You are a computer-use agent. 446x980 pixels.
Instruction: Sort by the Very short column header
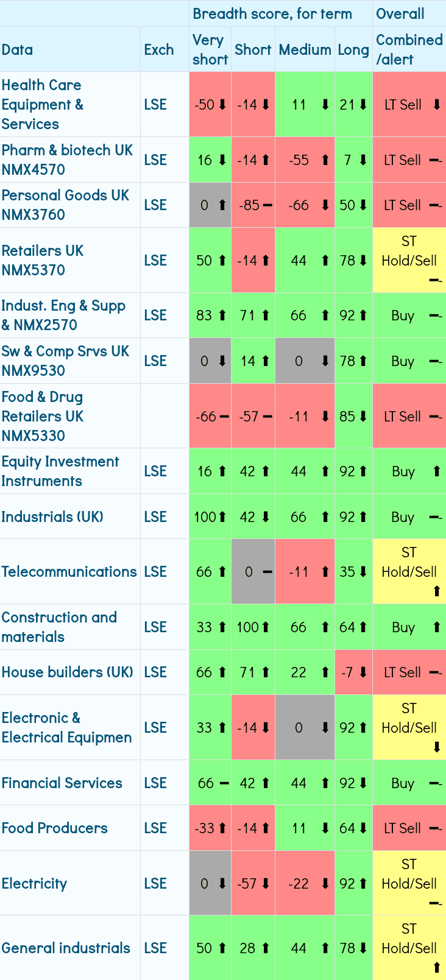(x=210, y=49)
